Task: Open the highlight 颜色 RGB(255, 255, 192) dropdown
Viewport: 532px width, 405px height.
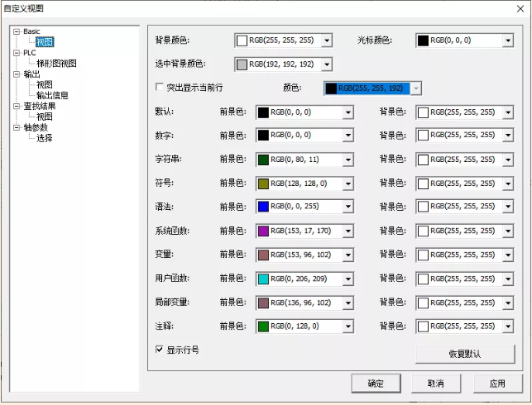Action: (416, 88)
